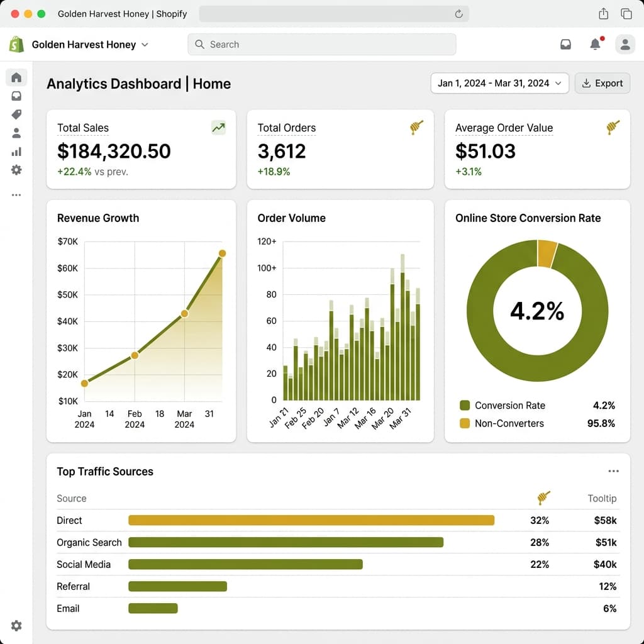
Task: Open the user profile avatar menu
Action: 625,44
